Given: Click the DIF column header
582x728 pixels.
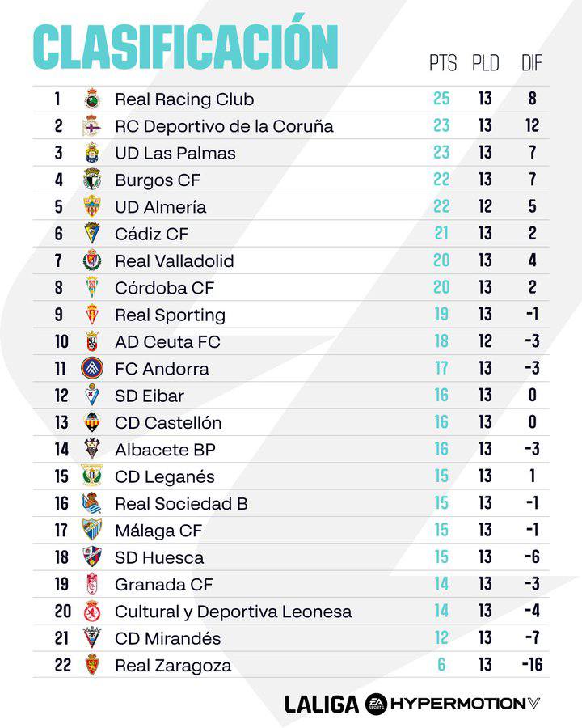Looking at the screenshot, I should (532, 62).
